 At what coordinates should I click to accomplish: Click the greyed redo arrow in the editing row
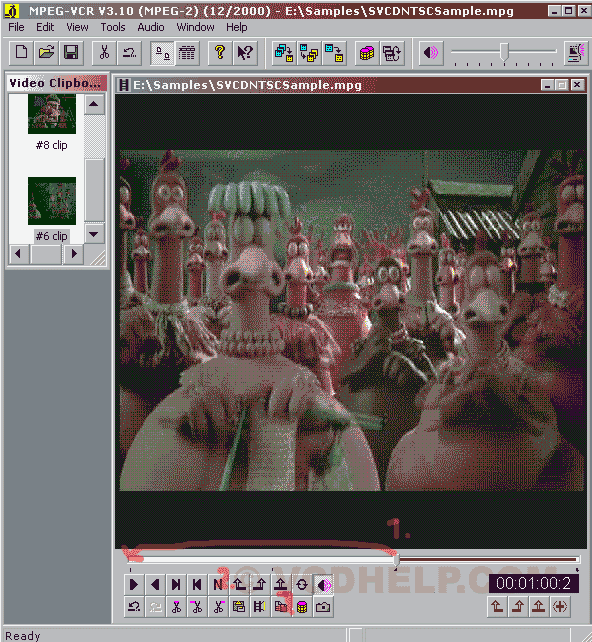tap(155, 606)
